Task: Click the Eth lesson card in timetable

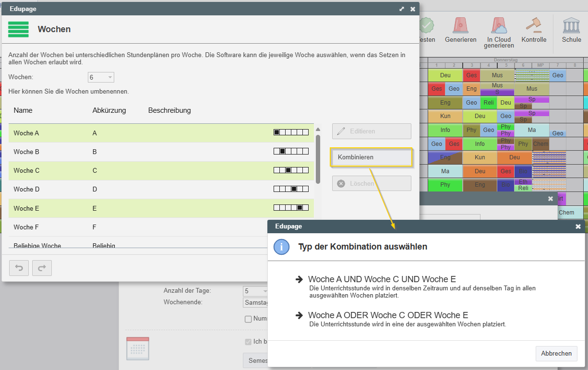Action: (523, 182)
